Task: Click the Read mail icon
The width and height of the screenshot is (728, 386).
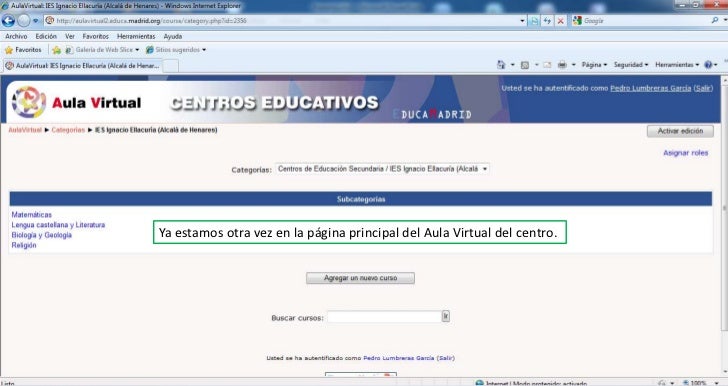Action: coord(547,65)
